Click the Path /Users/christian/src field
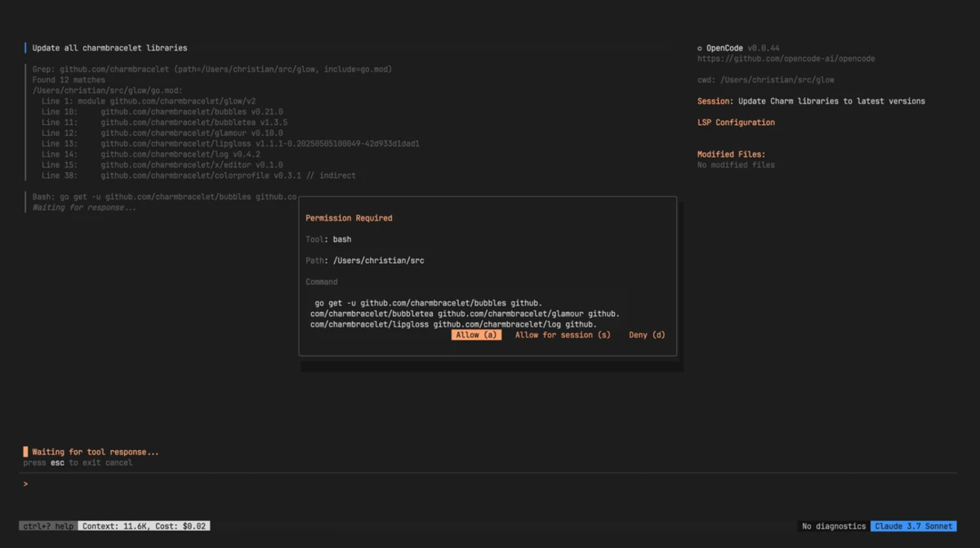 tap(365, 261)
